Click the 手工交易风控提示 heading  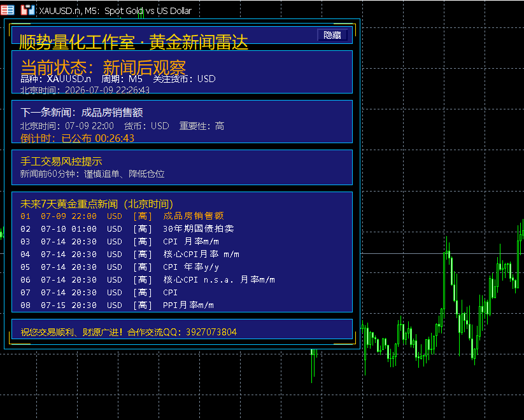(x=61, y=162)
